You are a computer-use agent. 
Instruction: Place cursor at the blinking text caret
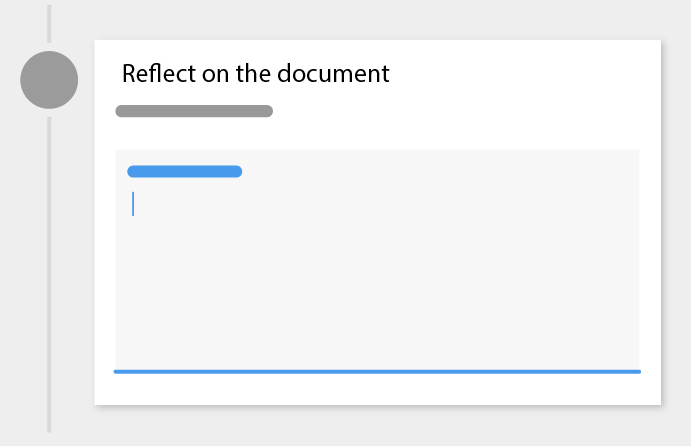click(133, 204)
